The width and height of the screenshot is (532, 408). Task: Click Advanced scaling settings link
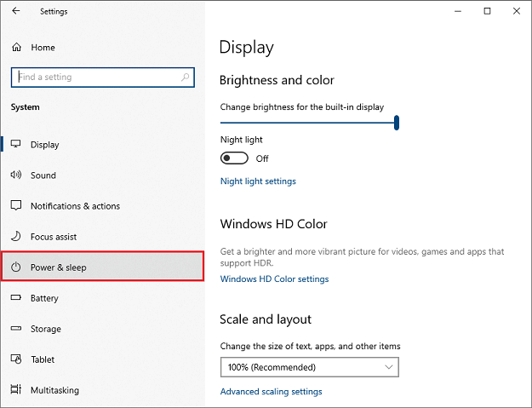point(271,392)
